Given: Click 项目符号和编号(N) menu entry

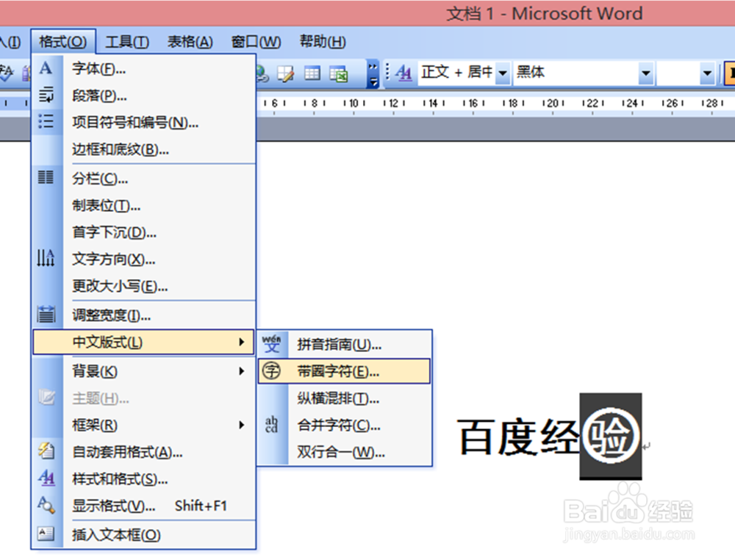Looking at the screenshot, I should 132,123.
